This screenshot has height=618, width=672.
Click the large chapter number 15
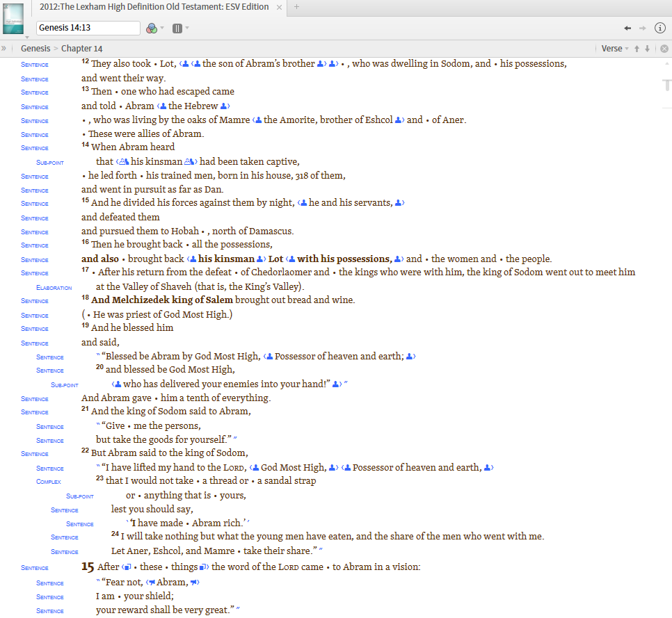(x=88, y=567)
